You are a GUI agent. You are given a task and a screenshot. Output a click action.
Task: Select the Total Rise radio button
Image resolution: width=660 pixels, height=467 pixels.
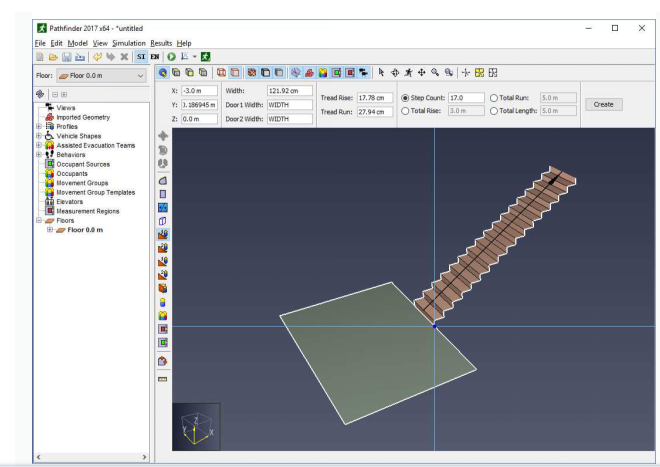[405, 111]
